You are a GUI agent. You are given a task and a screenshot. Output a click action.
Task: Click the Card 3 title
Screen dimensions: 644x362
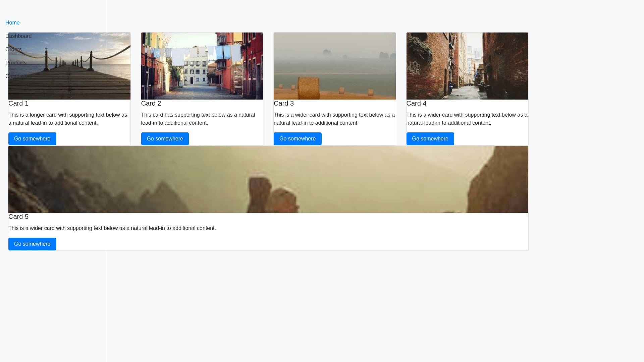click(x=284, y=104)
